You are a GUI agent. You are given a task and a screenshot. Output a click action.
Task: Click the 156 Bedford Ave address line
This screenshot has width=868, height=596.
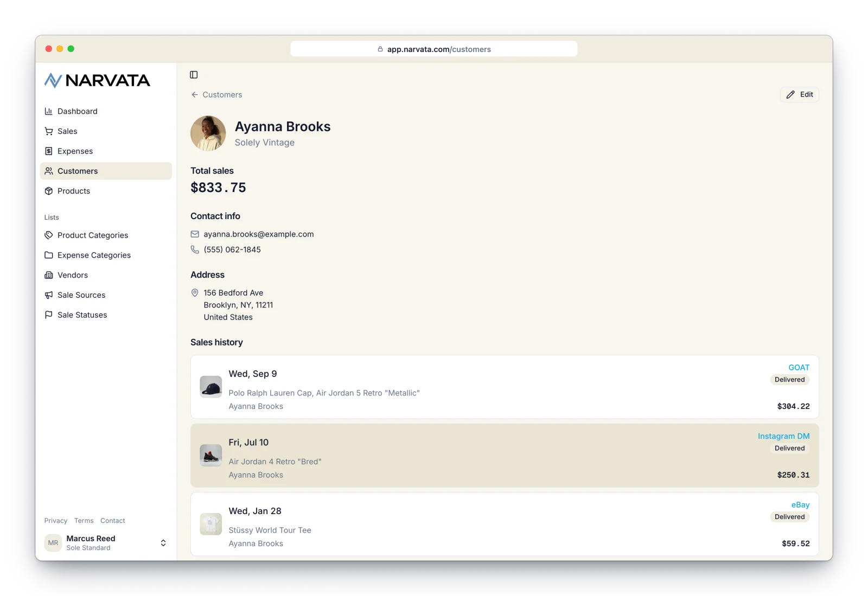pos(233,293)
